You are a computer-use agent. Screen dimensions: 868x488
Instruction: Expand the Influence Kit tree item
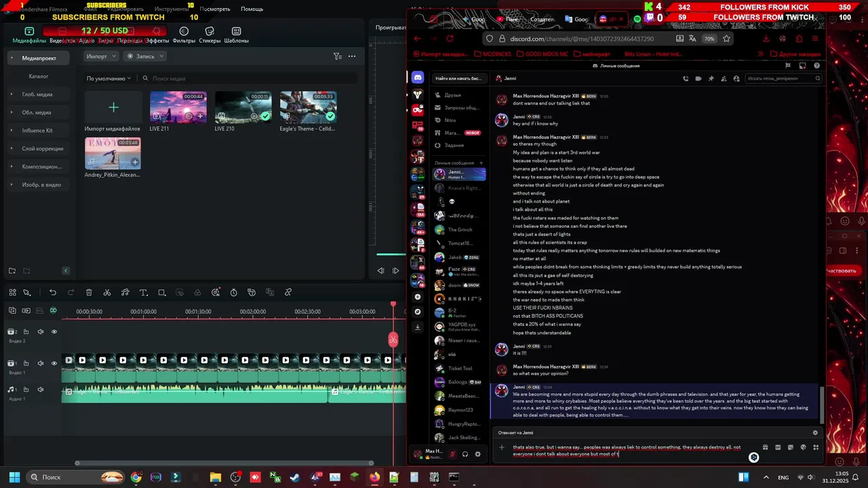pos(12,130)
